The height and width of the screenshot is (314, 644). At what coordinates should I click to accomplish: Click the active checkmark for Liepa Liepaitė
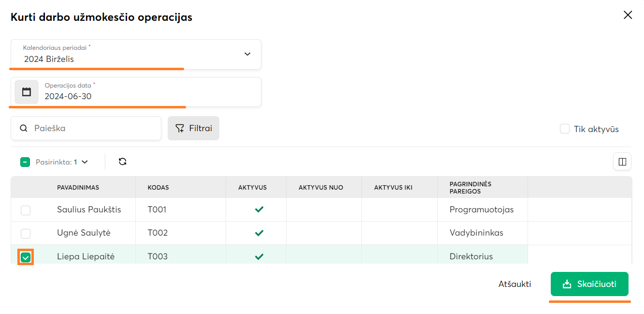pos(259,256)
